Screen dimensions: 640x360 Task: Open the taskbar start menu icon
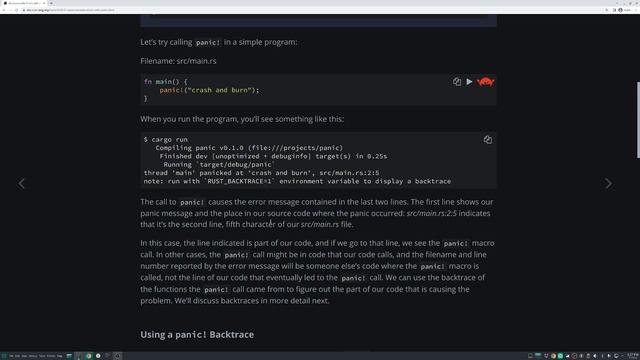pos(4,356)
